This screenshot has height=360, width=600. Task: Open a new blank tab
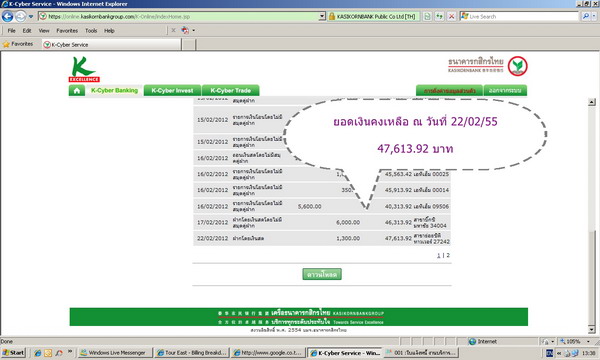[188, 44]
